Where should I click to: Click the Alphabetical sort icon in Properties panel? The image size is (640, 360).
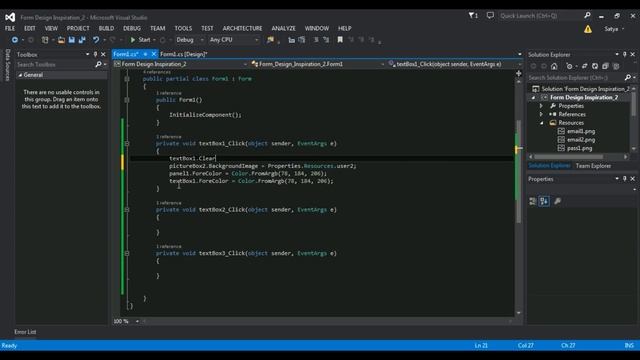[544, 201]
